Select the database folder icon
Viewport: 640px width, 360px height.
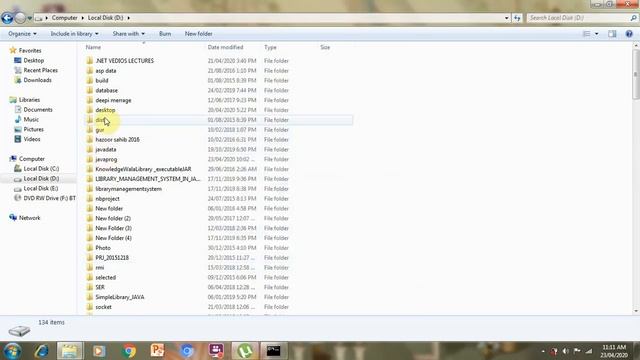tap(90, 90)
